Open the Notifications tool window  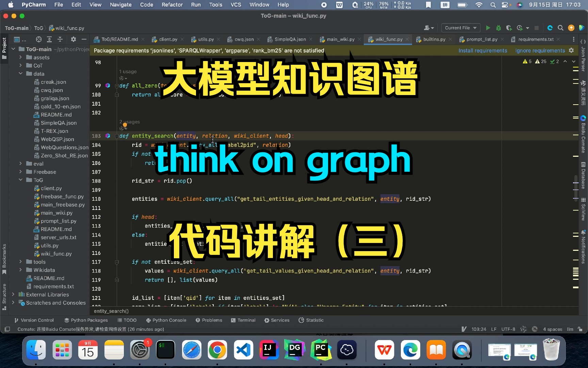pyautogui.click(x=583, y=247)
